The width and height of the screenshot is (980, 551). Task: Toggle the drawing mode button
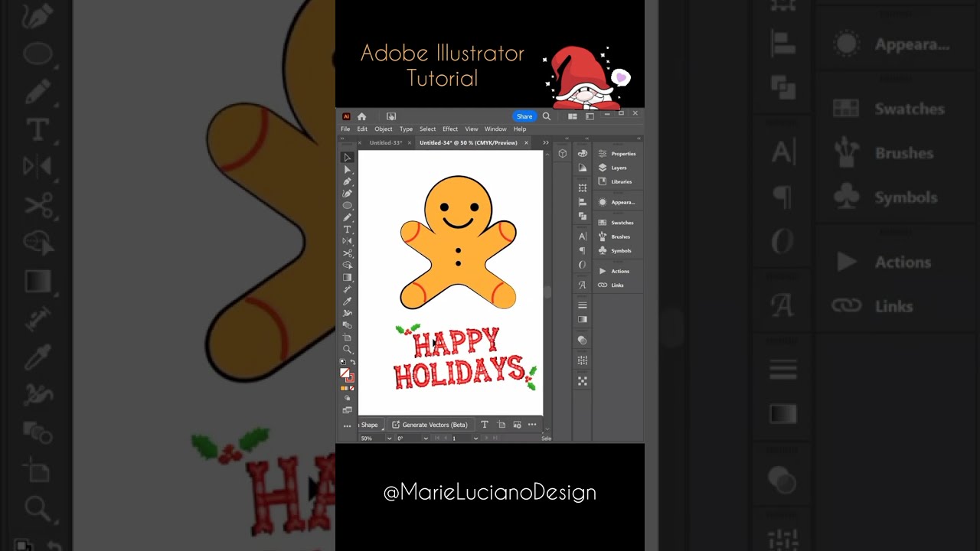pyautogui.click(x=347, y=399)
